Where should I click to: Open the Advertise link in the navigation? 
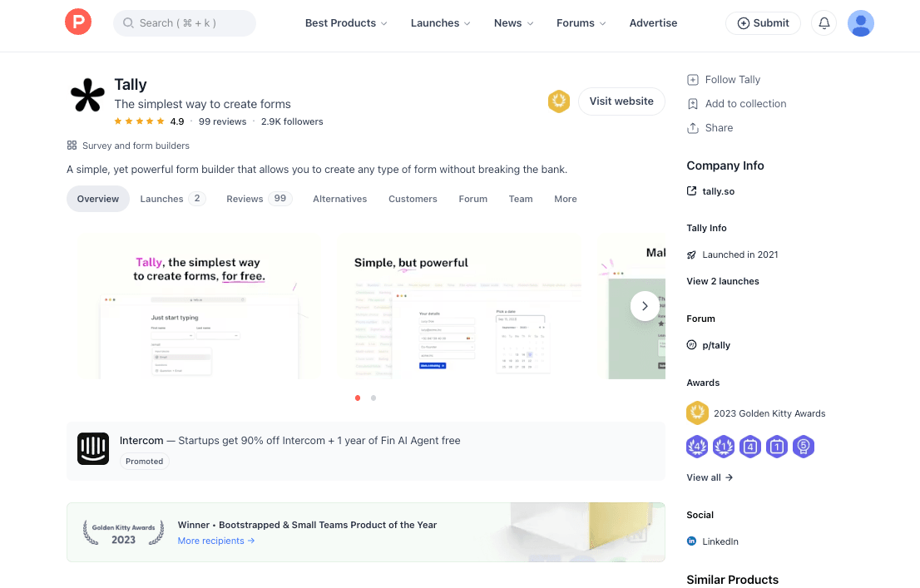(653, 23)
